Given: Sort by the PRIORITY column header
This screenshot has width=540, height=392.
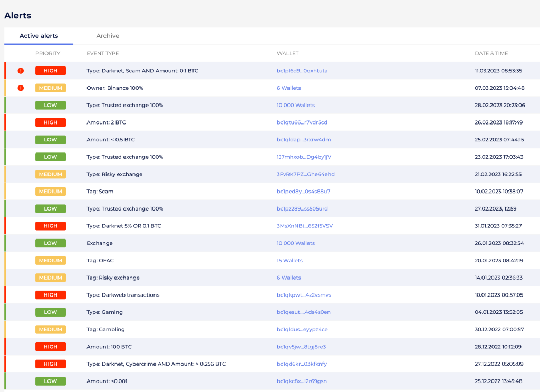Looking at the screenshot, I should click(x=47, y=53).
